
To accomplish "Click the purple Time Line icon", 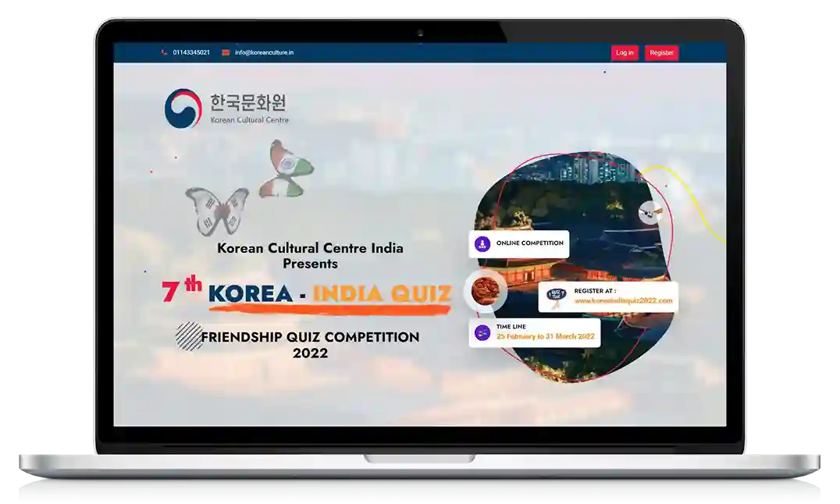I will (x=482, y=333).
